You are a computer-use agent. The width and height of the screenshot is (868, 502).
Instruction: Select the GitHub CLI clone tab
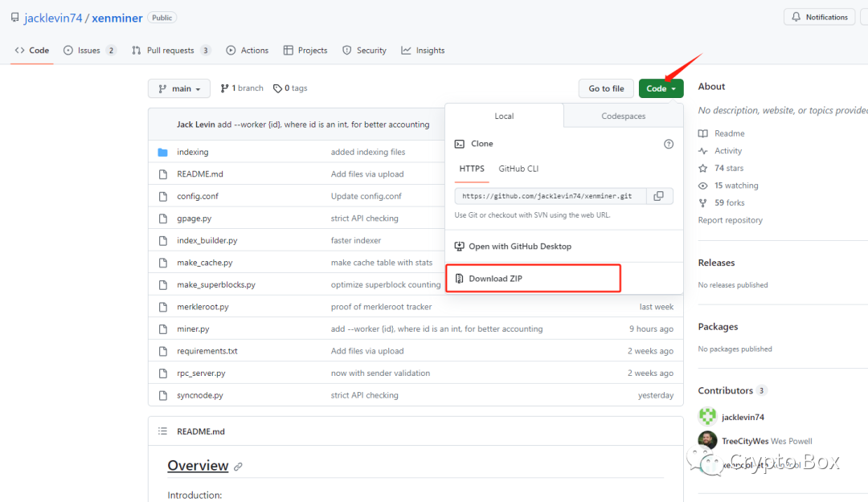518,169
